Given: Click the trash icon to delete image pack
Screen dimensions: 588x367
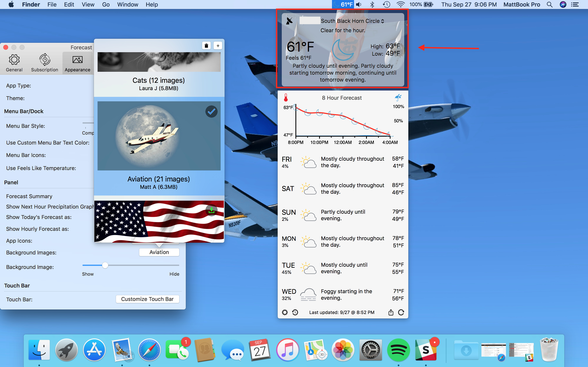Looking at the screenshot, I should coord(206,46).
